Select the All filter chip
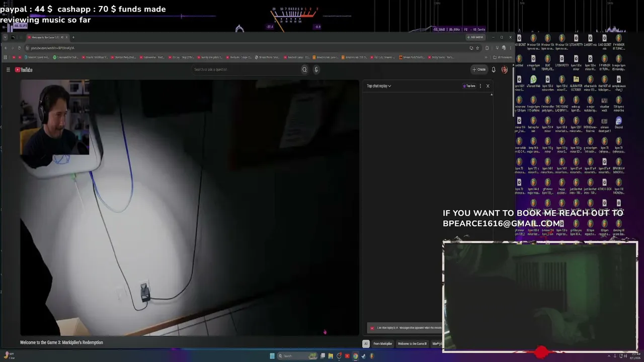The image size is (644, 362). tap(366, 344)
